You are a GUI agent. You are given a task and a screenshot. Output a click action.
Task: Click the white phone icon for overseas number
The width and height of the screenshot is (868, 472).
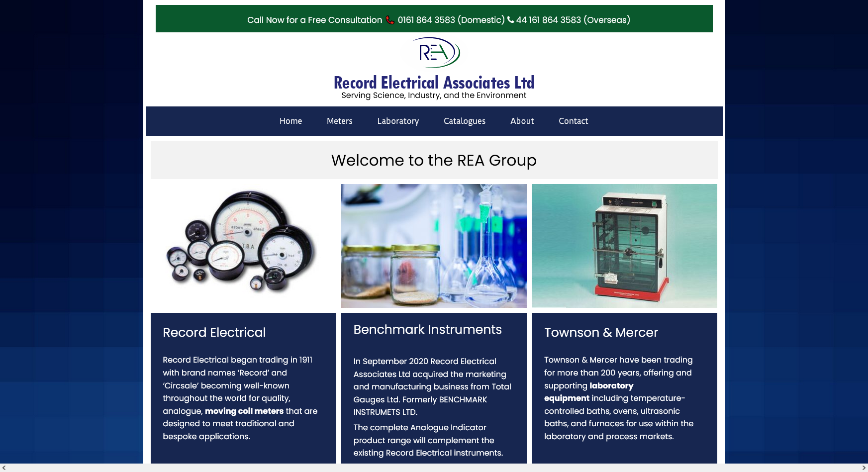click(510, 20)
